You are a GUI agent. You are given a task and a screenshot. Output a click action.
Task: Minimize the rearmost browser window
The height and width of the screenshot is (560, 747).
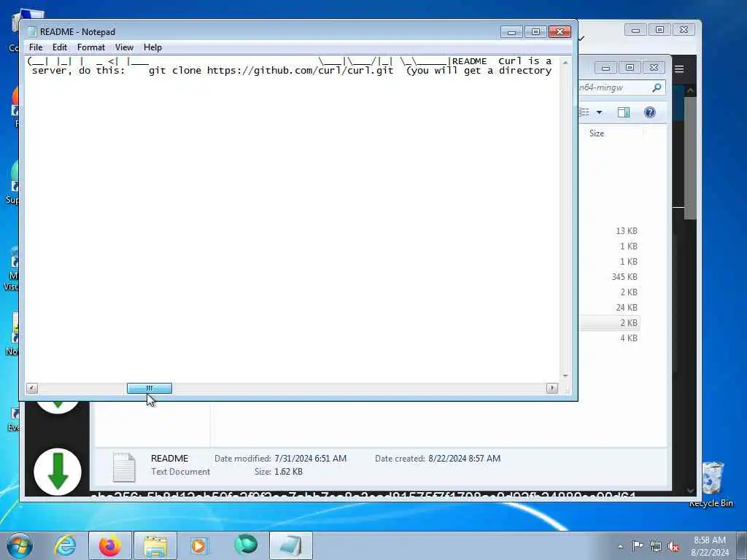click(x=635, y=29)
